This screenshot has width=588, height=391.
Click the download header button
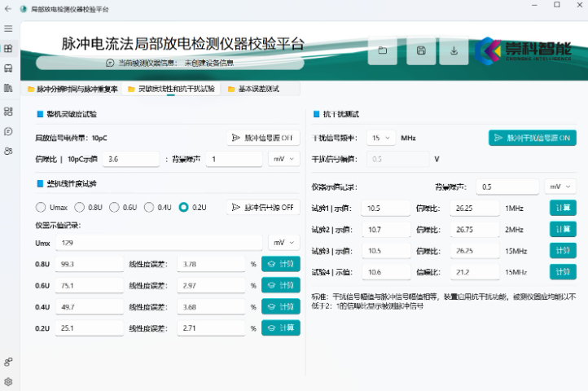(x=454, y=51)
